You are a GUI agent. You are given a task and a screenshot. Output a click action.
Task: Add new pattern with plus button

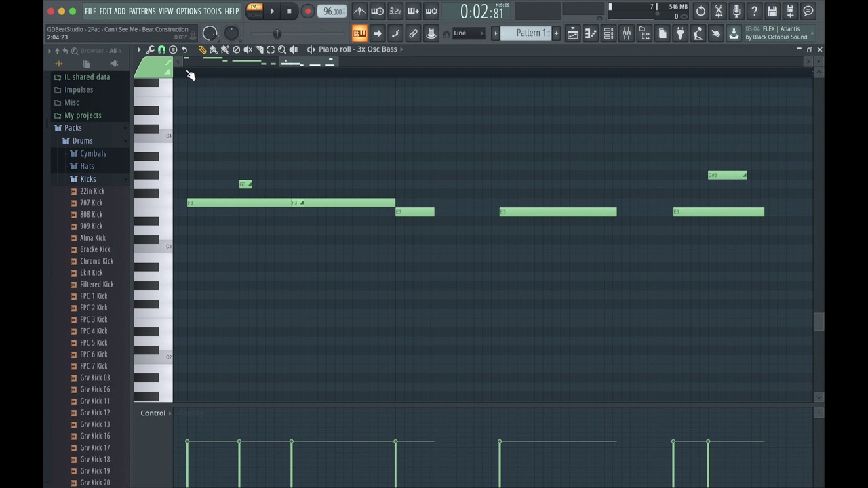coord(556,33)
